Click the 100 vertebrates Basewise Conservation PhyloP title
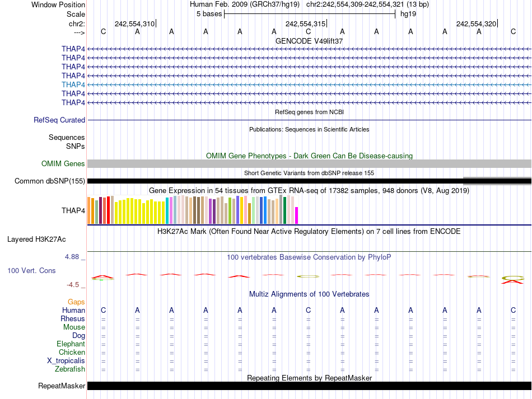The image size is (532, 399). (x=309, y=257)
